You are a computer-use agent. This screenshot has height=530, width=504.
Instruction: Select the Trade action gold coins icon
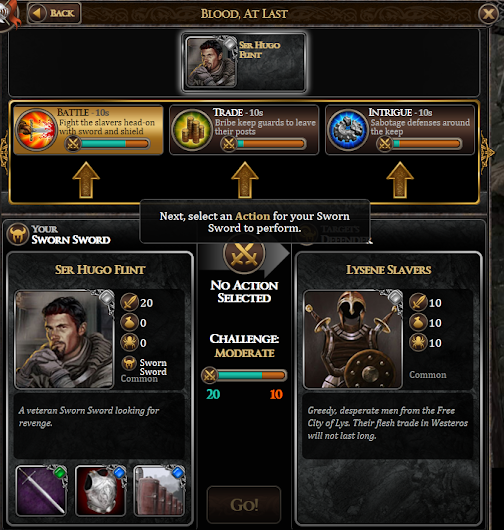point(192,130)
